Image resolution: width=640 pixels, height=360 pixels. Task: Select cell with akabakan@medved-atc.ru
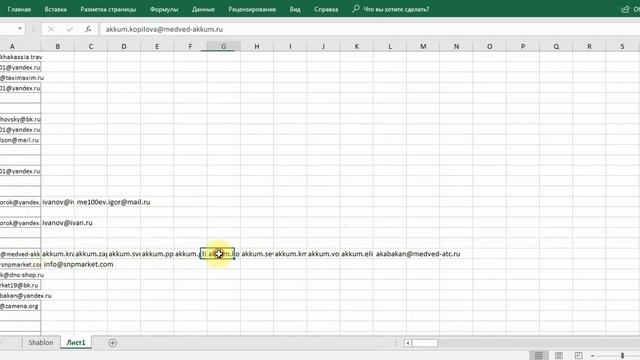click(x=418, y=254)
